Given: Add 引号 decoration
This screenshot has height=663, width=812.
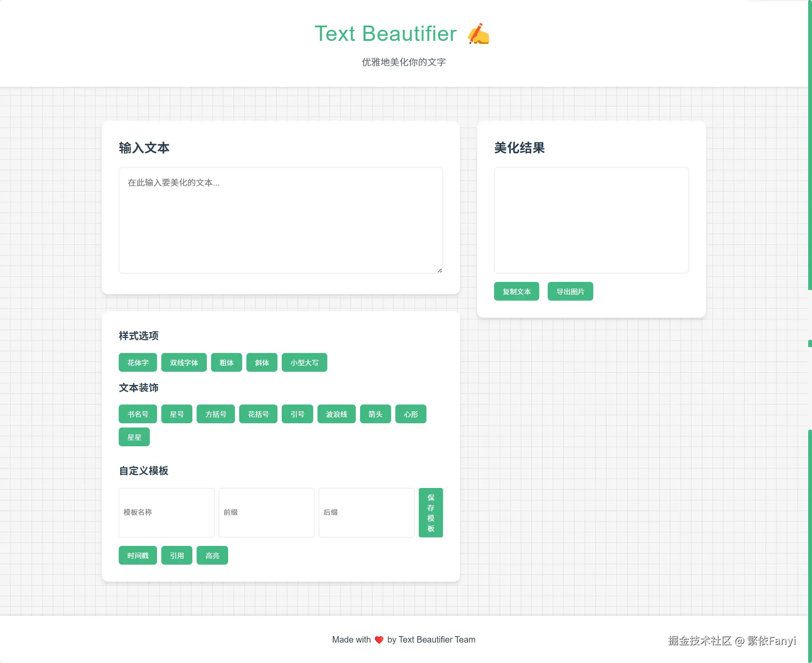Looking at the screenshot, I should (x=297, y=414).
